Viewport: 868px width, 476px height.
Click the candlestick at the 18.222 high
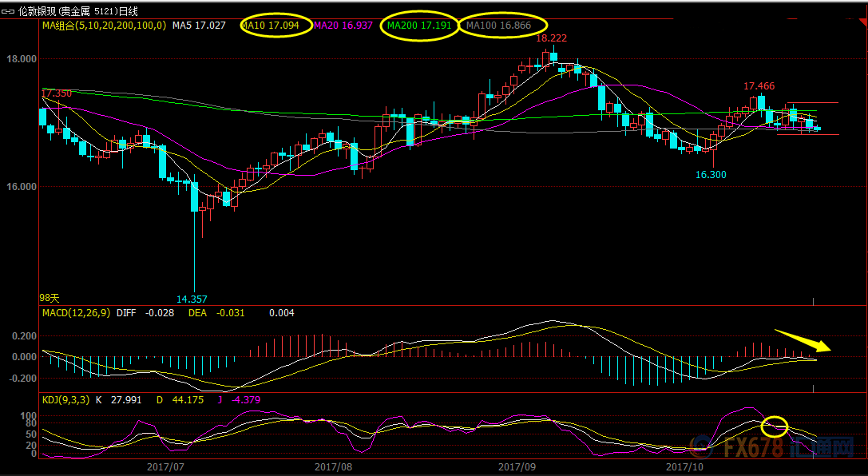pos(553,57)
